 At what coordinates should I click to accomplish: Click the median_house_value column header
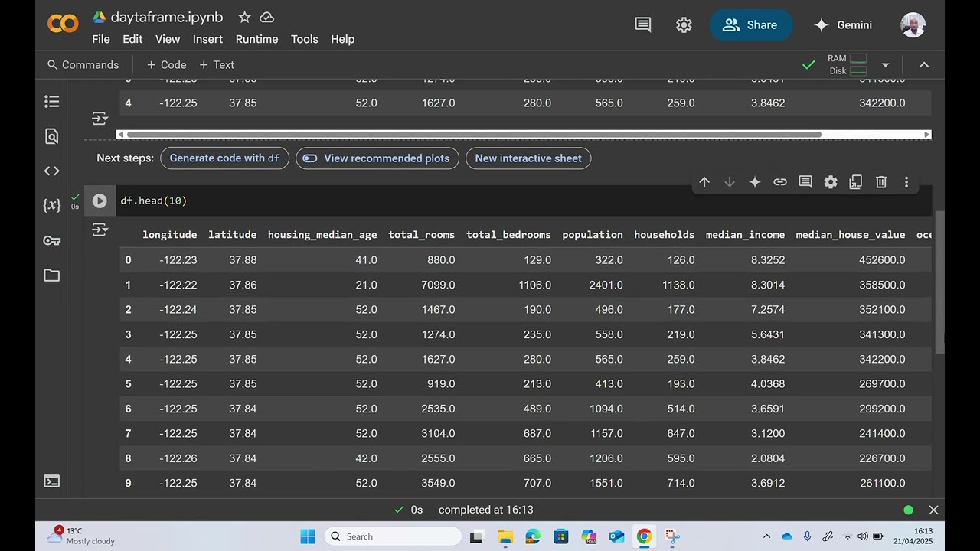(x=851, y=235)
